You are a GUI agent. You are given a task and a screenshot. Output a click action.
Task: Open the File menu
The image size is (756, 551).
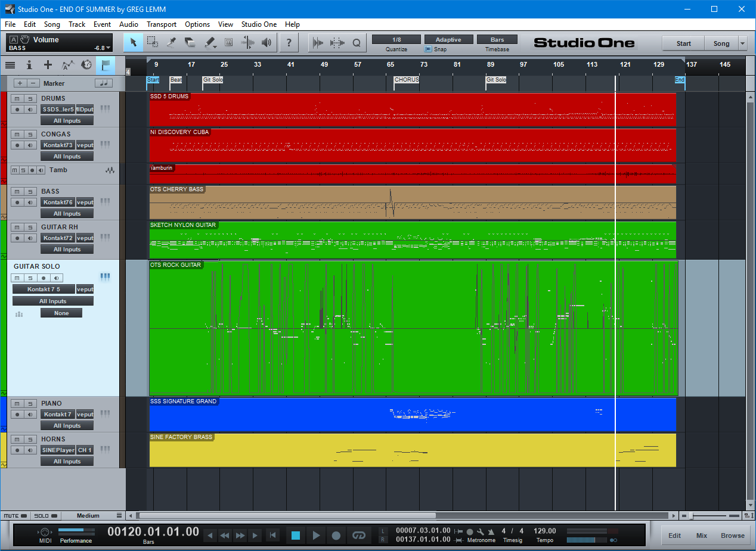click(10, 24)
